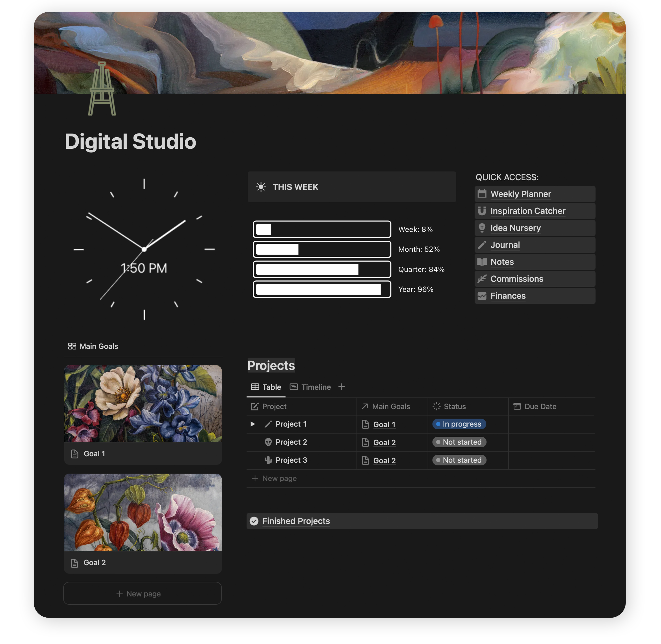Click the lightbulb icon next to Idea Nursery
661x644 pixels.
[x=482, y=228]
